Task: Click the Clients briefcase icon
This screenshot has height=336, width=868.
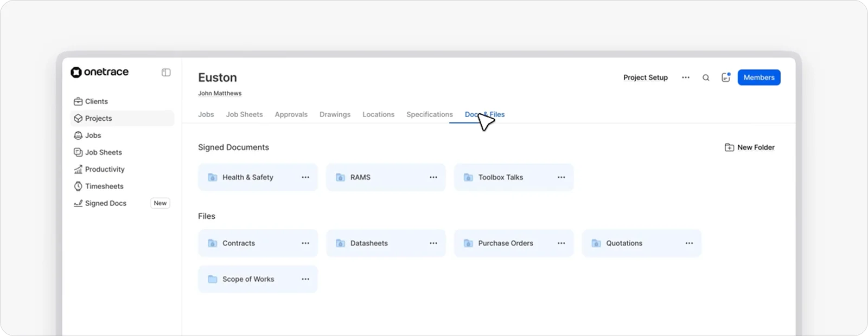Action: click(78, 101)
